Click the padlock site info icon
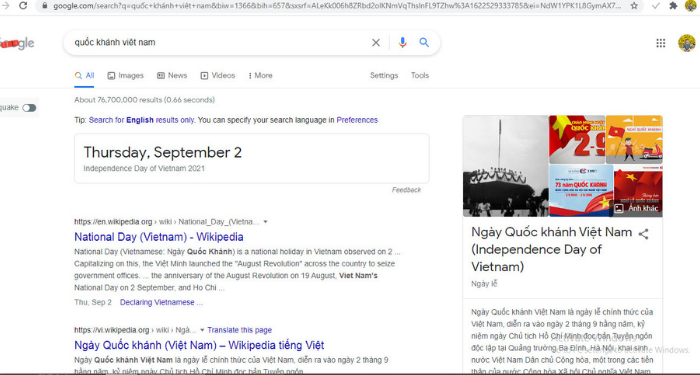Image resolution: width=700 pixels, height=375 pixels. pos(44,6)
